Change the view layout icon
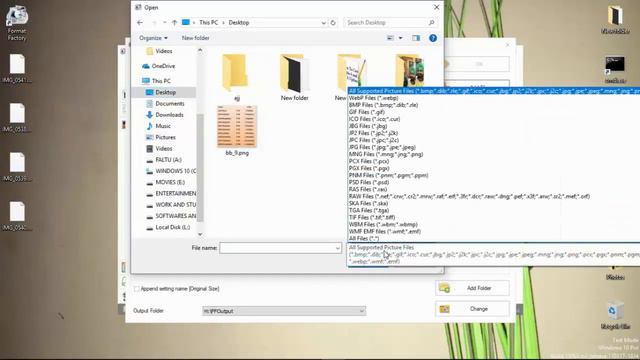 [x=391, y=38]
